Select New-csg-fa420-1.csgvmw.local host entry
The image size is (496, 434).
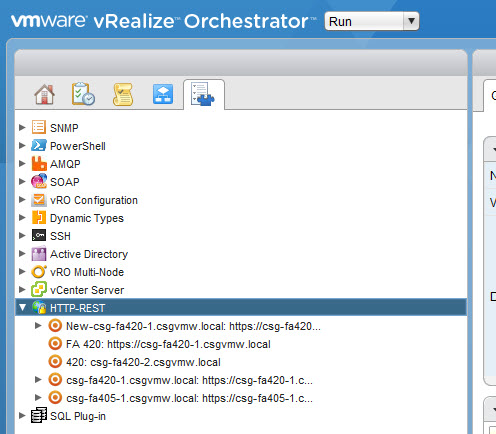tap(193, 326)
